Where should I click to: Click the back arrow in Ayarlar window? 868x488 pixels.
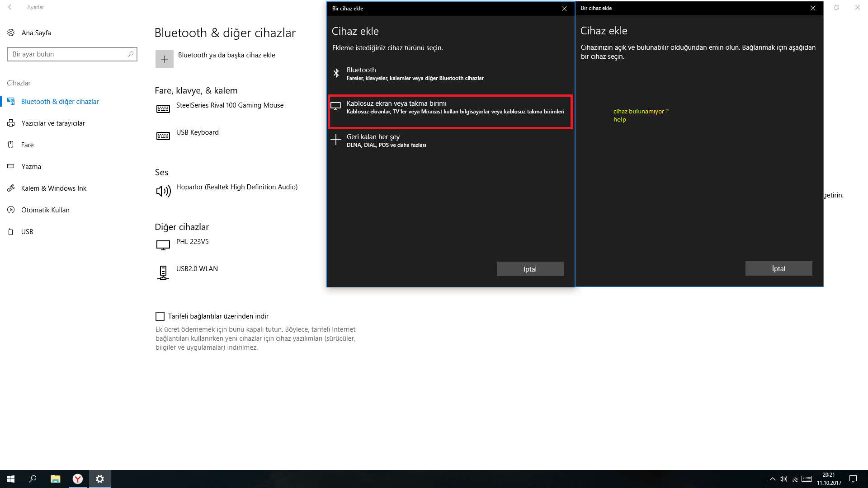(11, 7)
